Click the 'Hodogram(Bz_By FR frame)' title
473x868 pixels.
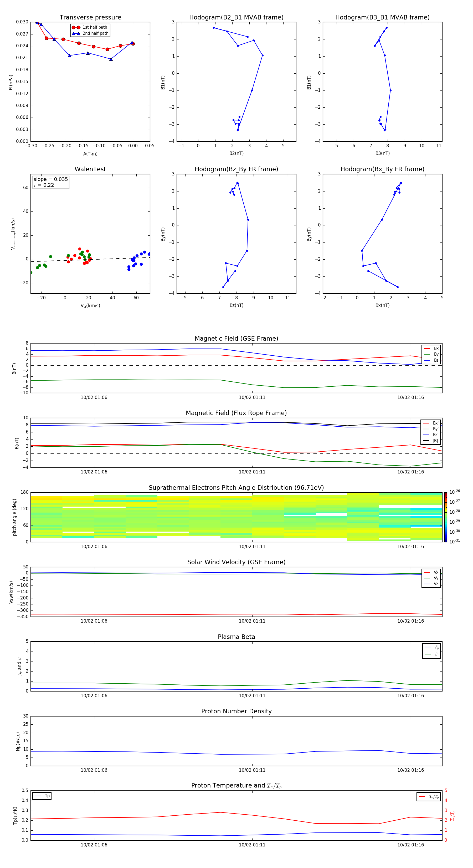[x=236, y=169]
